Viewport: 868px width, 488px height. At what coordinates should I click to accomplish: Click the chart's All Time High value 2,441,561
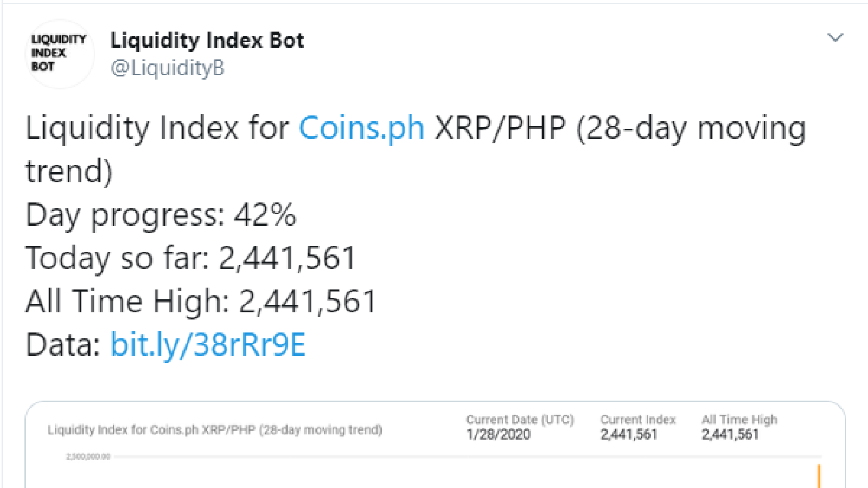pos(730,434)
